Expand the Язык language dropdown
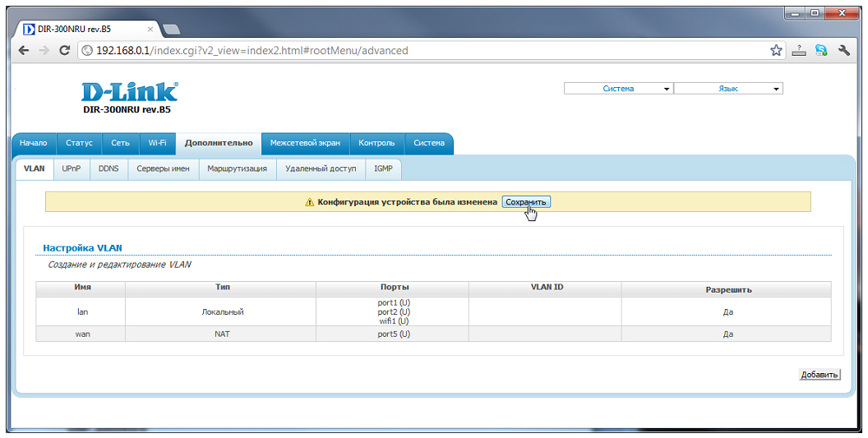868x438 pixels. click(x=728, y=89)
